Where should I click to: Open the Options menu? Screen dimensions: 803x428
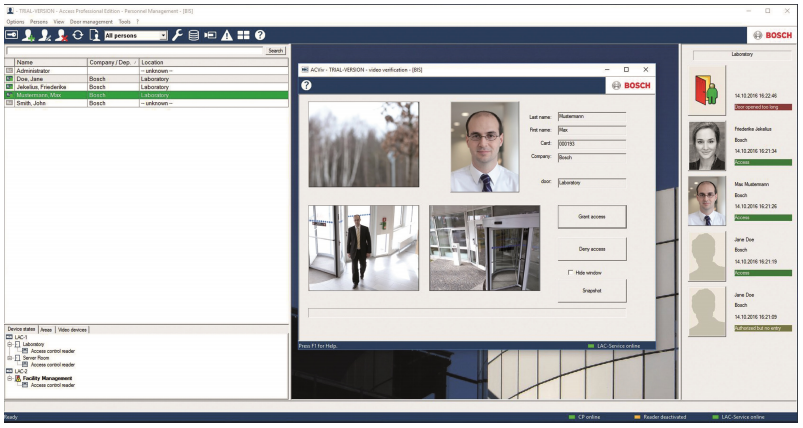[x=15, y=22]
